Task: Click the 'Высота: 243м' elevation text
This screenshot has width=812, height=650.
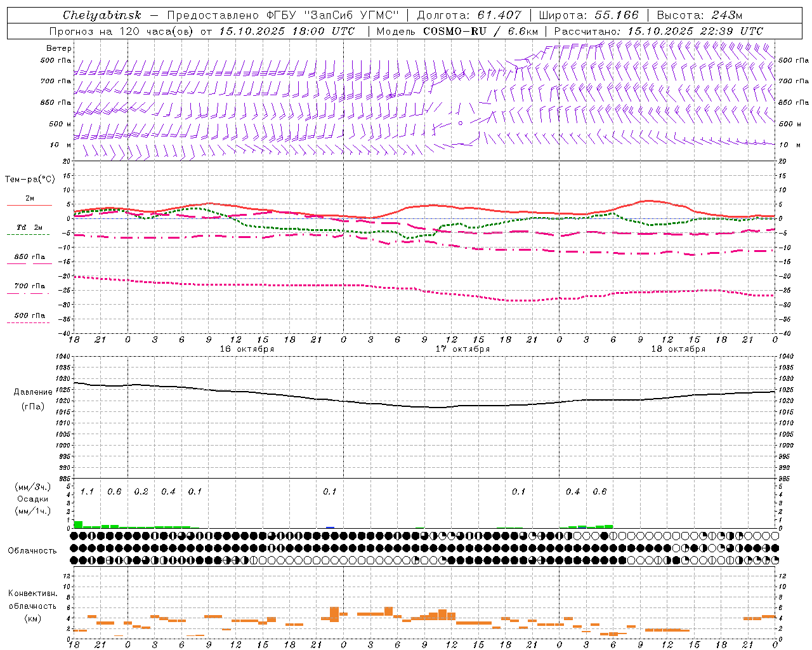Action: coord(700,15)
